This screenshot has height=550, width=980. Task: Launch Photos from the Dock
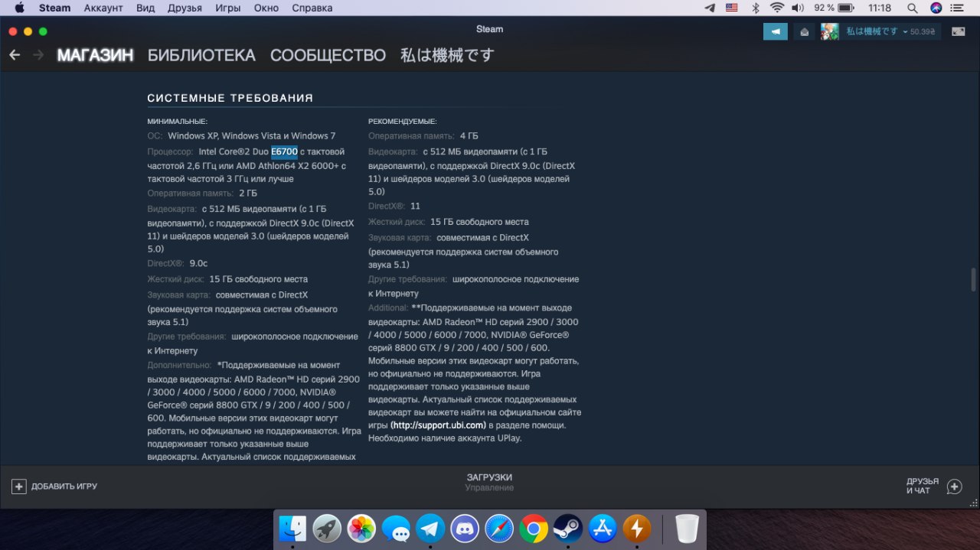tap(361, 529)
